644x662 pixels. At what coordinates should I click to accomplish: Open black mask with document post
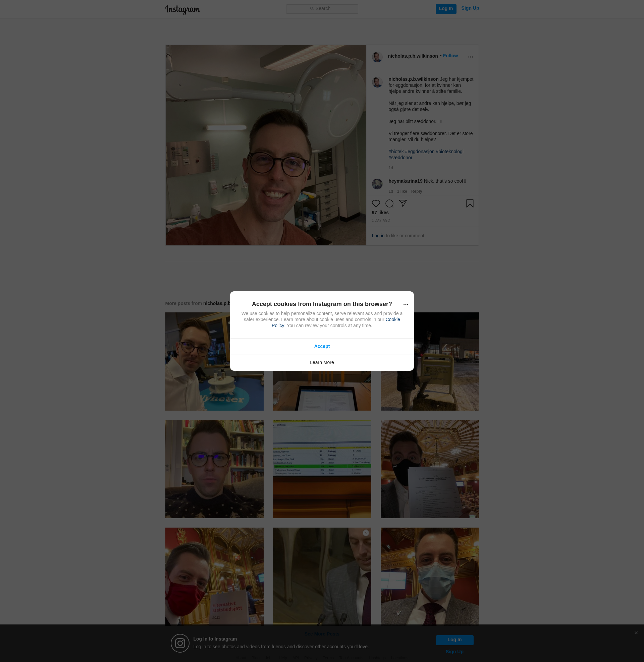(x=430, y=469)
